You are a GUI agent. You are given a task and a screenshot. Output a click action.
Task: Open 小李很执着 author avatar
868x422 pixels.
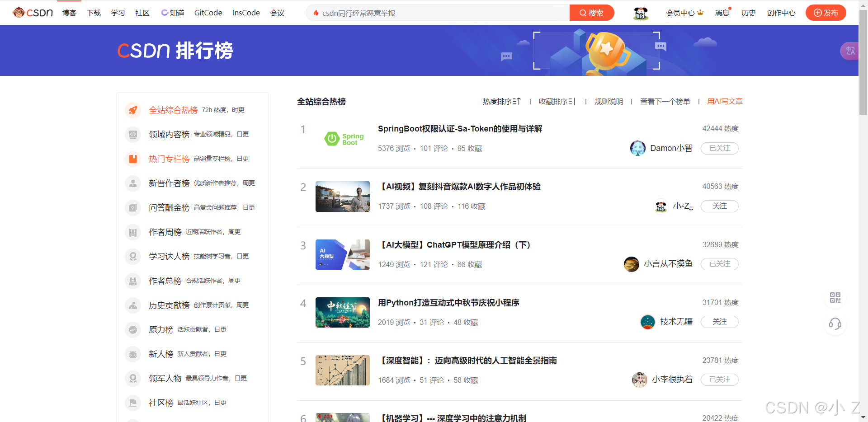tap(639, 380)
